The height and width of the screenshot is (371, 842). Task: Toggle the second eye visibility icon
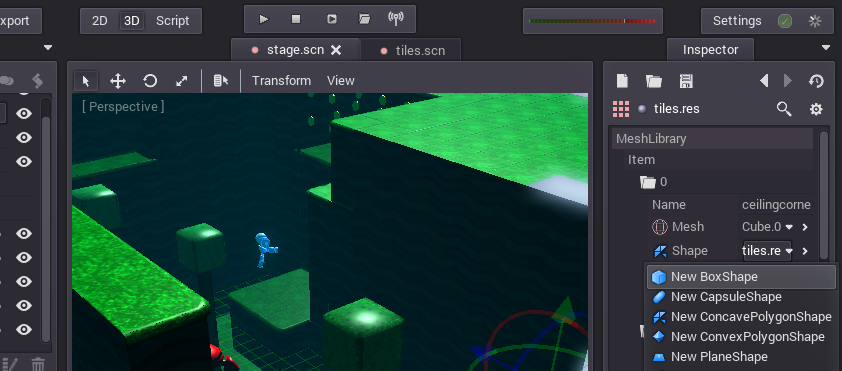pos(24,137)
